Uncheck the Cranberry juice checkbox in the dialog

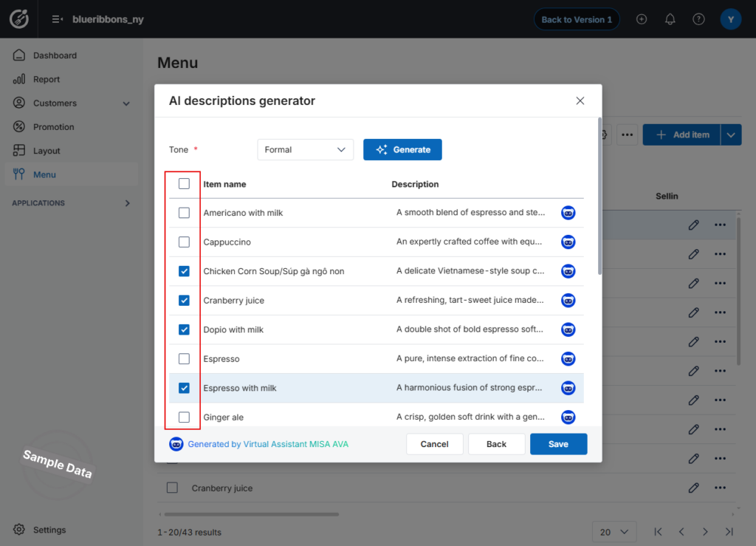(x=184, y=301)
